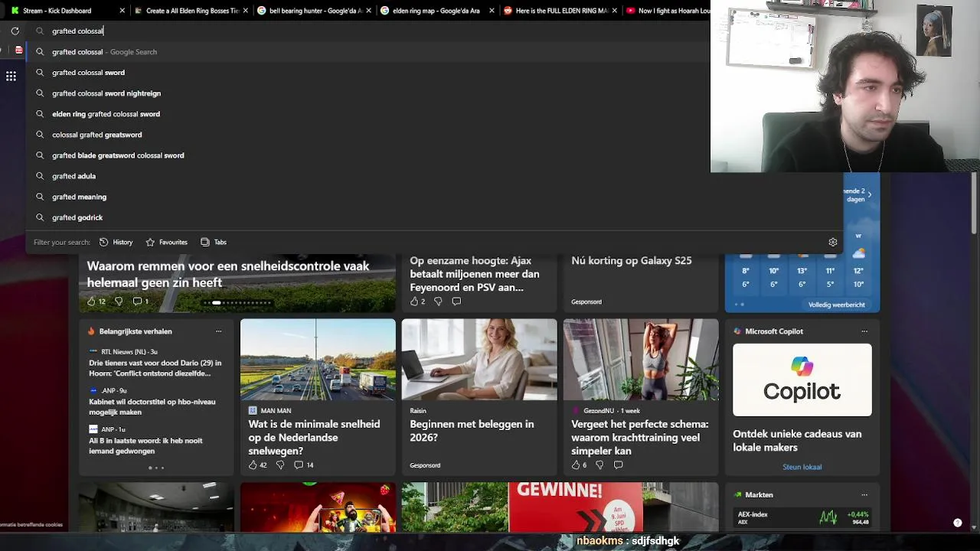Follow the 'Steun lokaal' link
The height and width of the screenshot is (551, 980).
[802, 467]
